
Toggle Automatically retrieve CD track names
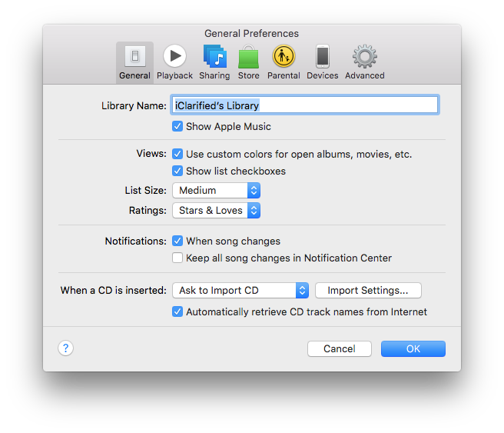(x=177, y=311)
